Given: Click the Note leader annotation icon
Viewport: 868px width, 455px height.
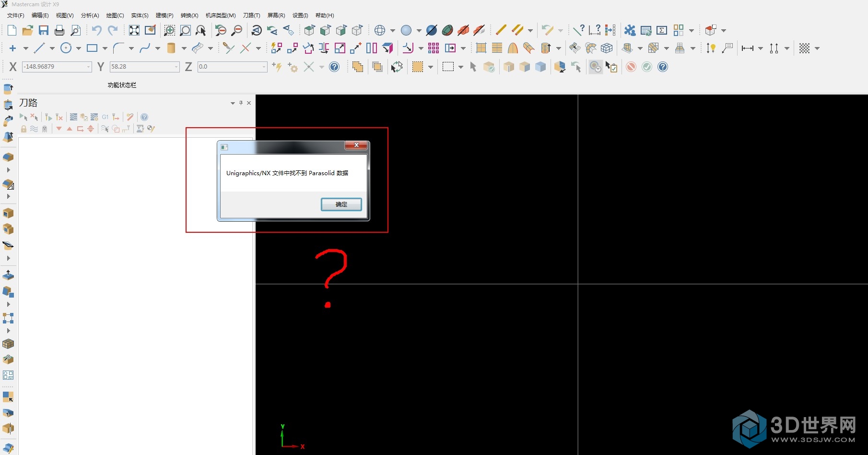Looking at the screenshot, I should [727, 48].
